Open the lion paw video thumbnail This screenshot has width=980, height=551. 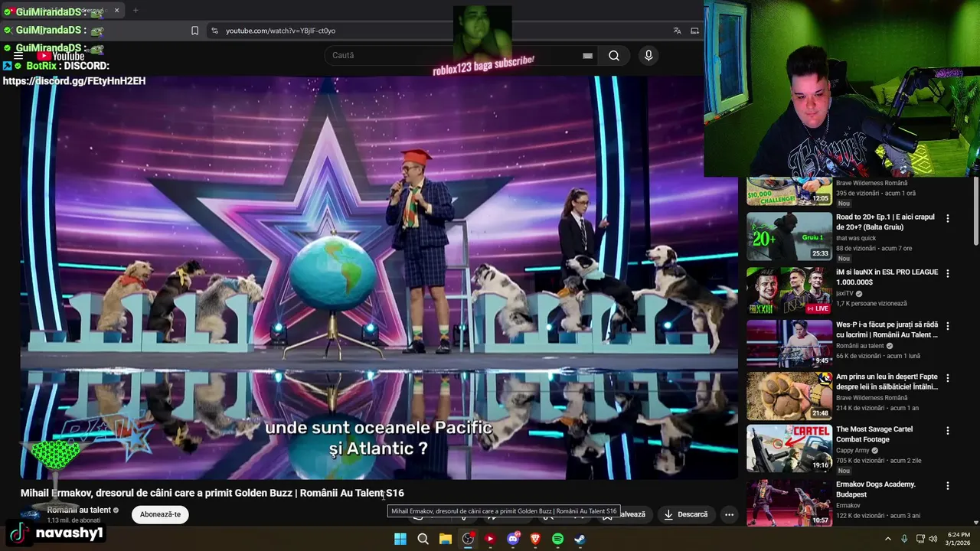[x=789, y=396]
